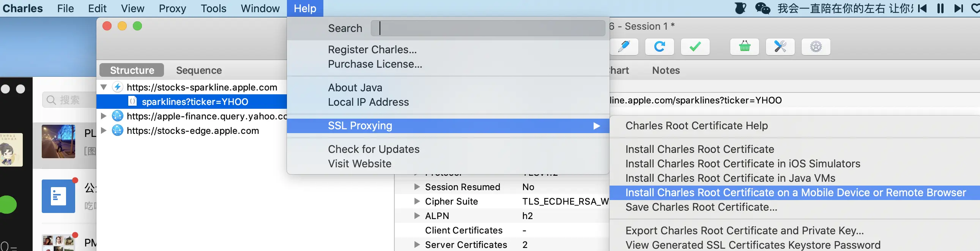Image resolution: width=980 pixels, height=251 pixels.
Task: Click globe icon of stocks-edge.apple.com host
Action: [118, 130]
